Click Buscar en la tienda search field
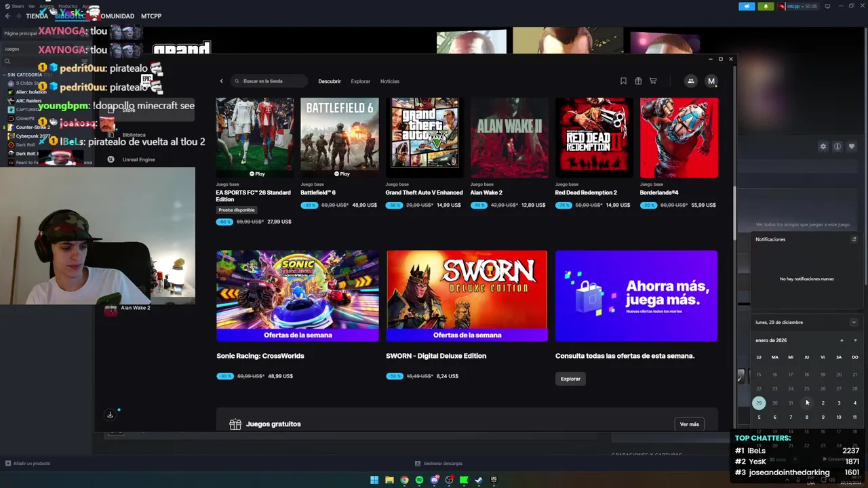Viewport: 868px width, 488px height. point(269,81)
